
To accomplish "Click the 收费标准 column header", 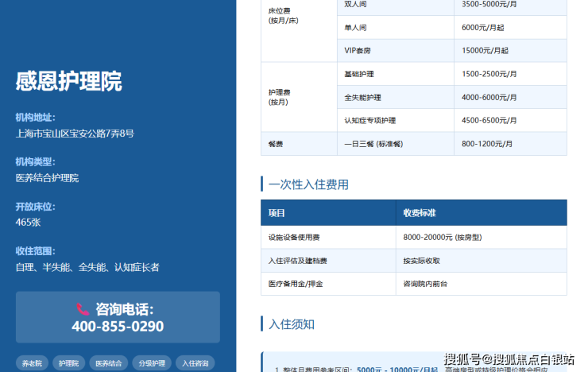I will [482, 212].
